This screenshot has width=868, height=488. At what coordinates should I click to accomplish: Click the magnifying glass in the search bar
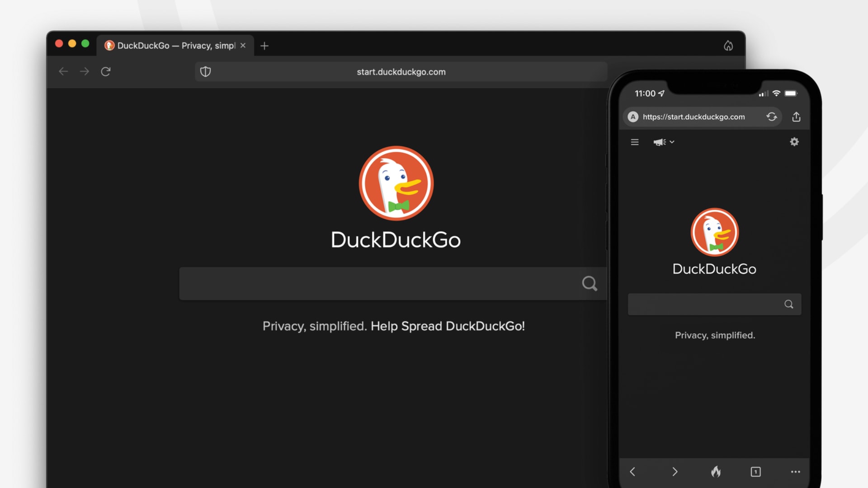click(589, 283)
